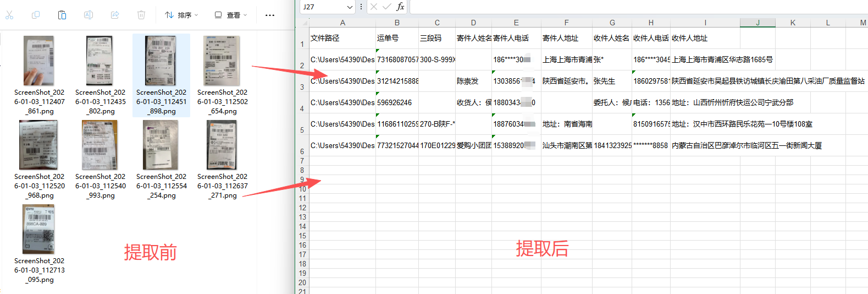Click the 寄件人地址 header cell

pos(567,38)
